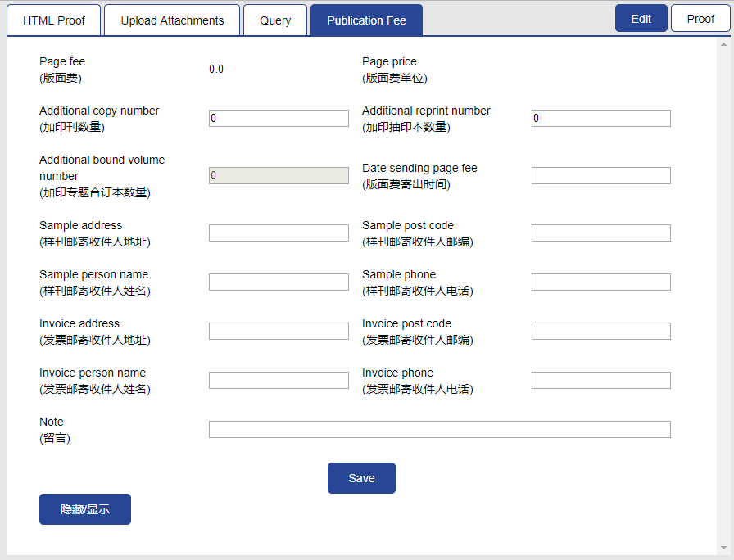Click the Note text field
The width and height of the screenshot is (734, 560).
click(440, 430)
